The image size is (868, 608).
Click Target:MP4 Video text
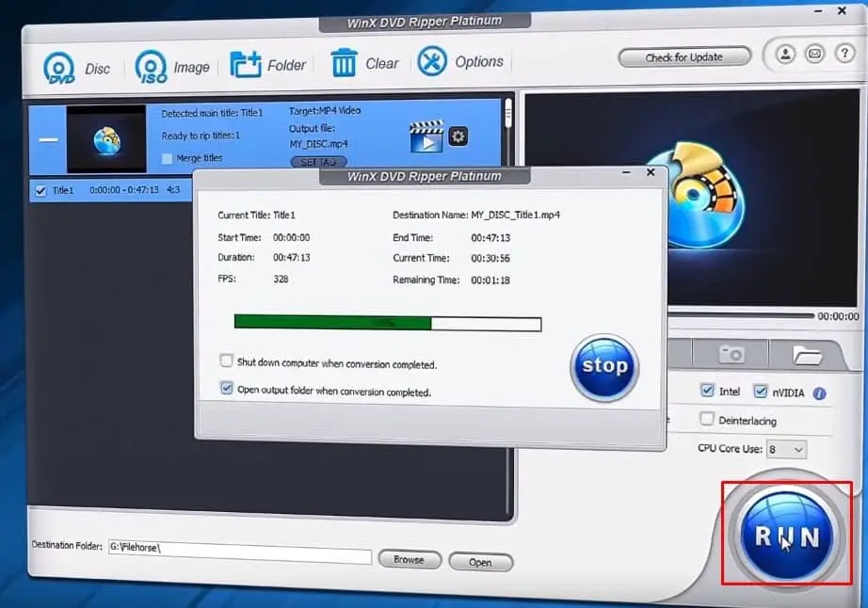click(x=325, y=111)
